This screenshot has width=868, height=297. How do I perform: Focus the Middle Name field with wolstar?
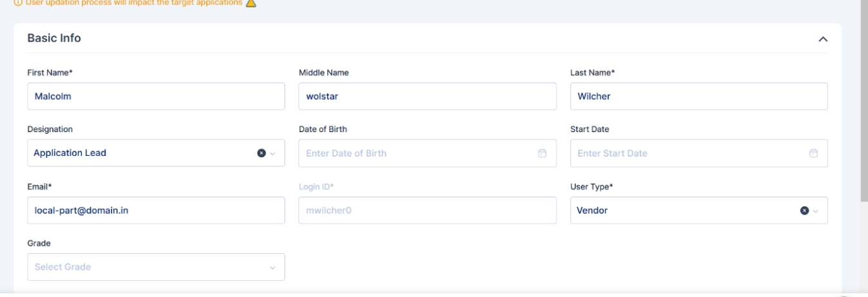pyautogui.click(x=427, y=97)
